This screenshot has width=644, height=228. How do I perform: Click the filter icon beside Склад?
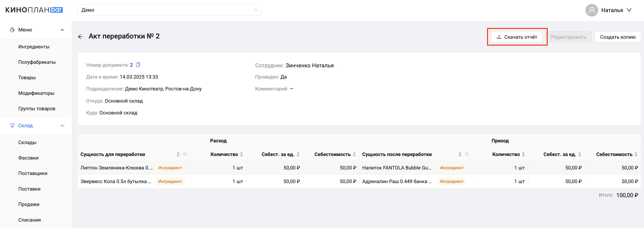click(12, 125)
